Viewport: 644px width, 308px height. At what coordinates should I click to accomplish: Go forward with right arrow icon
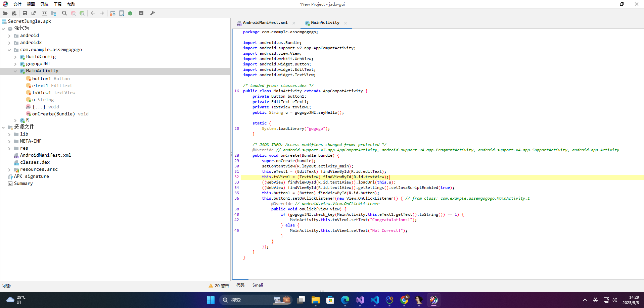click(x=102, y=13)
